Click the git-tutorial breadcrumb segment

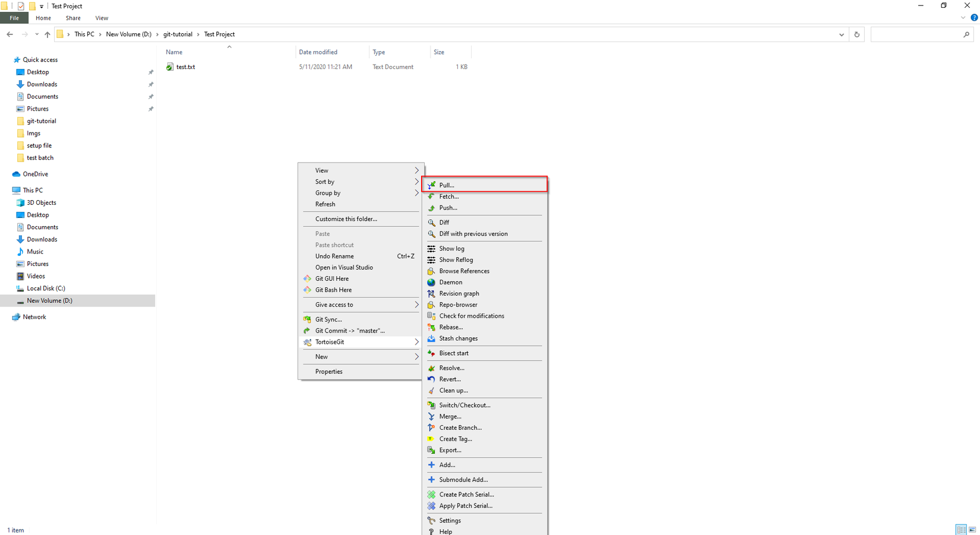[x=178, y=34]
